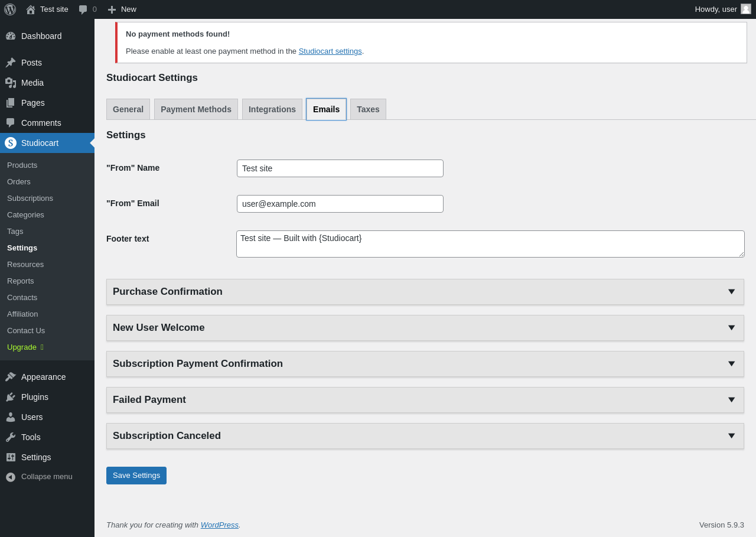
Task: Switch to the Payment Methods tab
Action: 196,109
